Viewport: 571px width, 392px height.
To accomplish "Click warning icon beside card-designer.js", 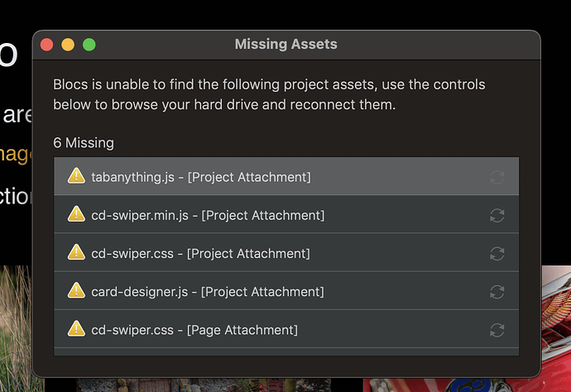I will coord(76,291).
